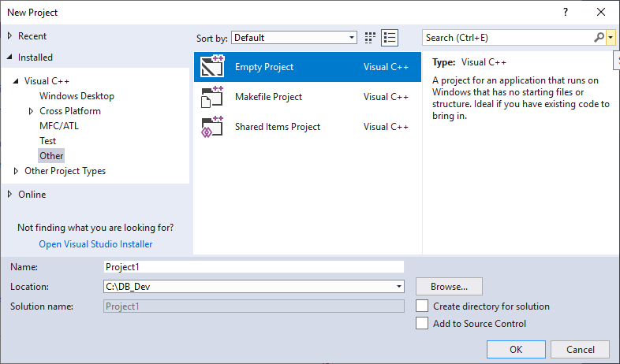The width and height of the screenshot is (620, 364).
Task: Open the help question mark button
Action: (566, 13)
